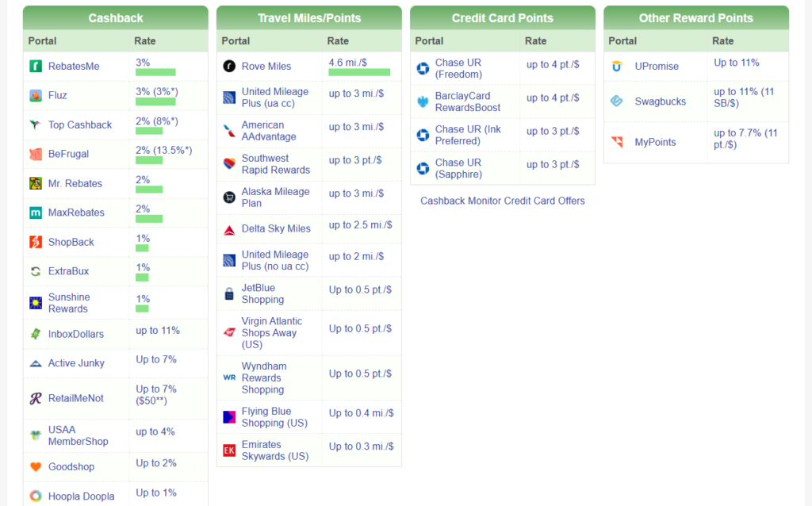
Task: Click the RebatesMe portal icon
Action: click(x=36, y=67)
